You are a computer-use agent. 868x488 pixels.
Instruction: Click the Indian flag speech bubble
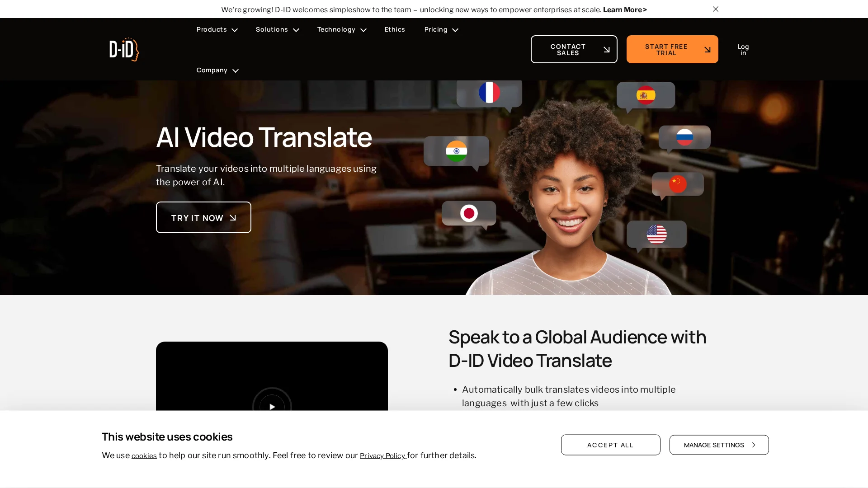(x=456, y=151)
